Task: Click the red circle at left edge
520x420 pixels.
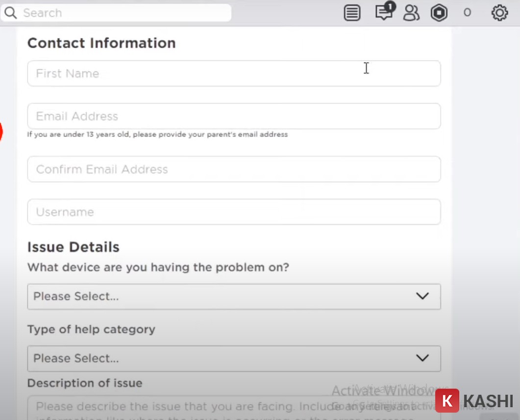Action: [1, 131]
